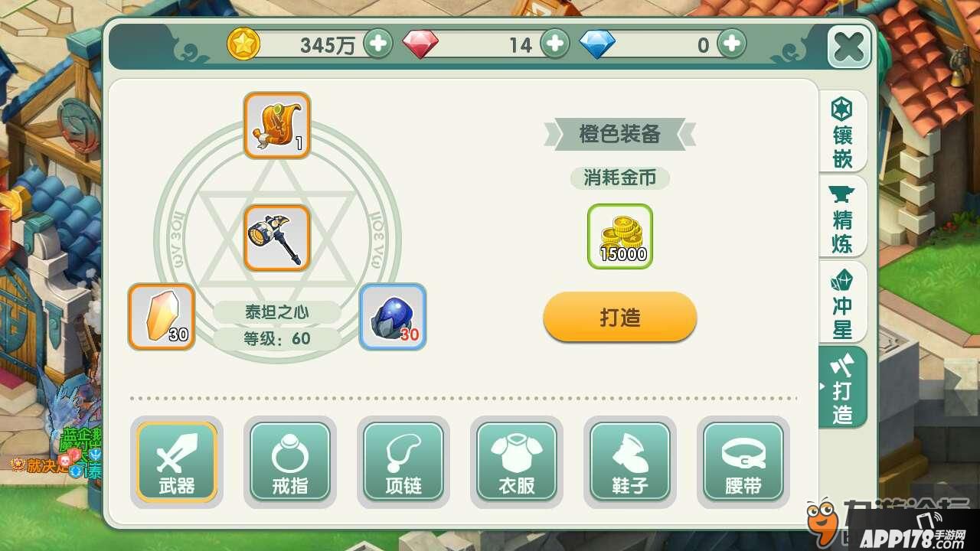Image resolution: width=980 pixels, height=551 pixels.
Task: Select the 鞋子 shoes category
Action: click(630, 461)
